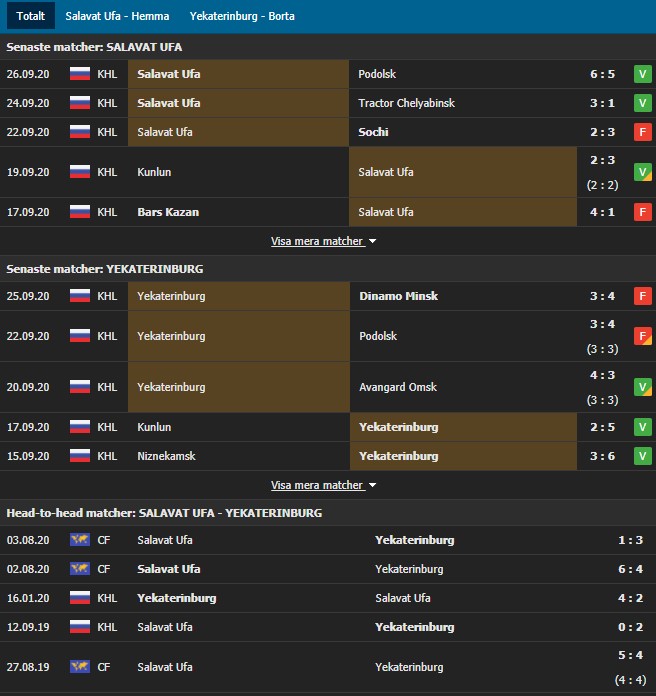
Task: Click the red F badge on the Bars Kazan match
Action: (x=643, y=212)
